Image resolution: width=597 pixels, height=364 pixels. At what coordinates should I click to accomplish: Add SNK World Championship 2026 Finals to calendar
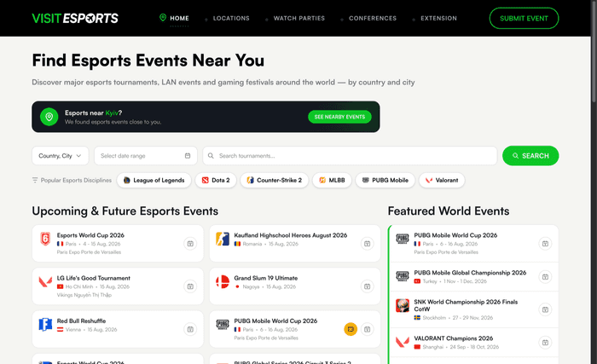[545, 309]
